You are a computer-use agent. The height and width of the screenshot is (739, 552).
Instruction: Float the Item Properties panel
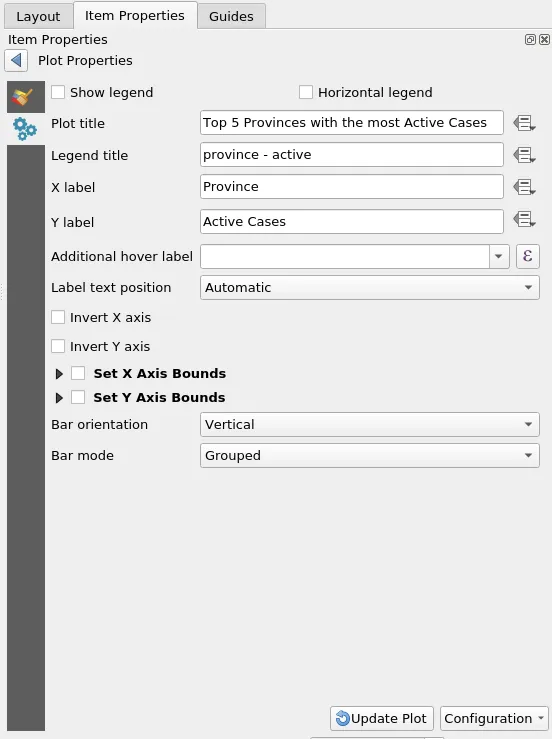[x=530, y=40]
